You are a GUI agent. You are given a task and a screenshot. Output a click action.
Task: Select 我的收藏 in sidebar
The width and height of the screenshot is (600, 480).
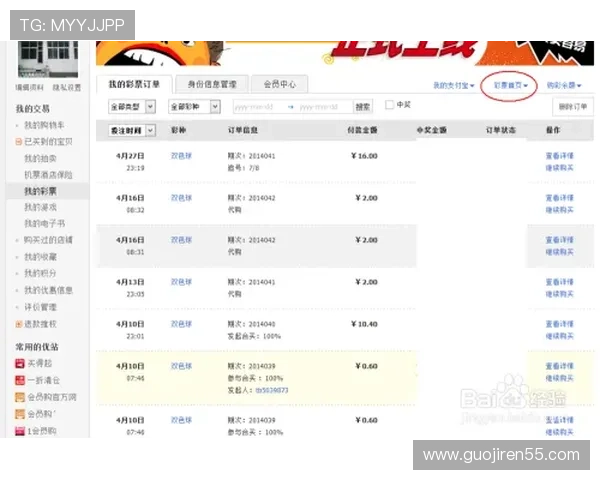[40, 257]
